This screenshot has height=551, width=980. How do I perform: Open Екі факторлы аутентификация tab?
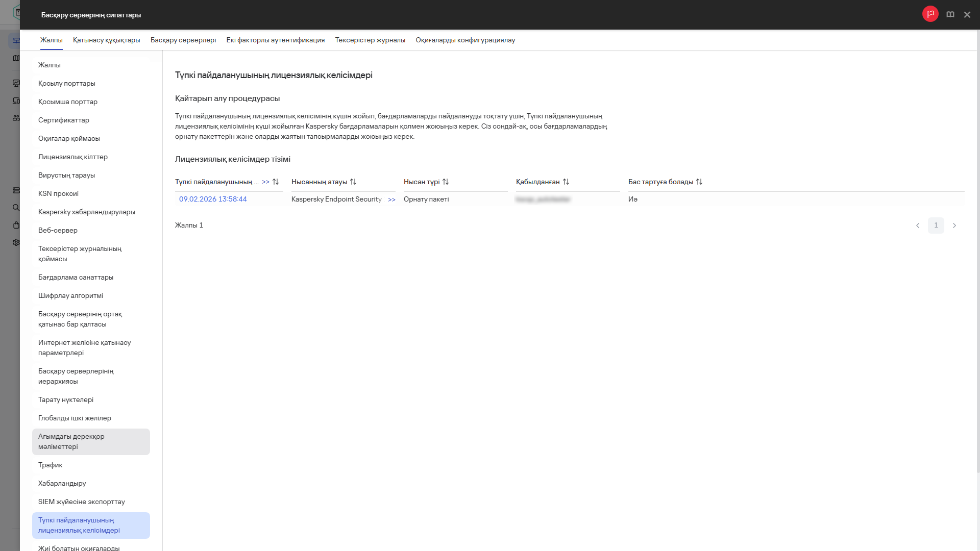click(275, 40)
